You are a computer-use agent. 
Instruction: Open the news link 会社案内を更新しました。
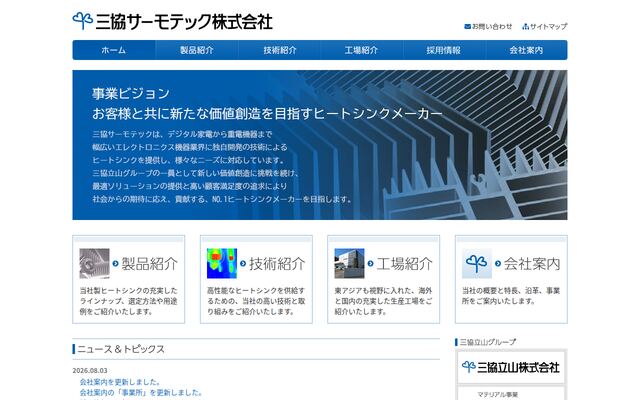(120, 382)
